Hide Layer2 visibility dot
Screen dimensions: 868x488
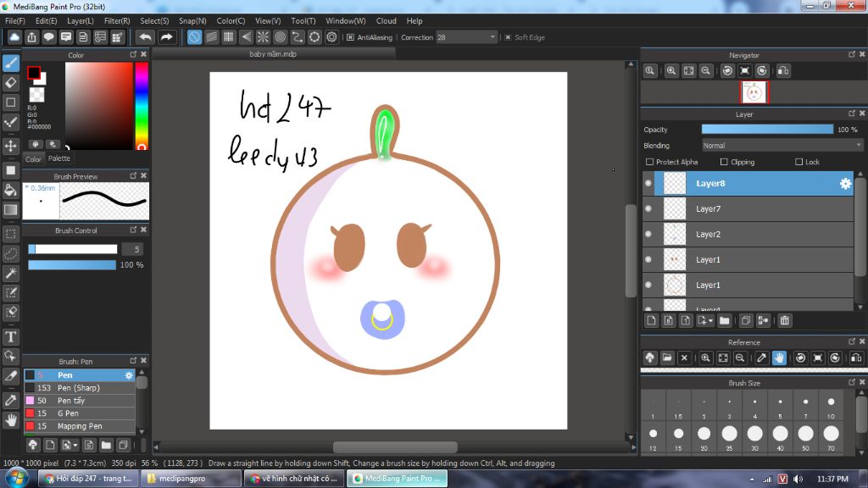click(648, 234)
